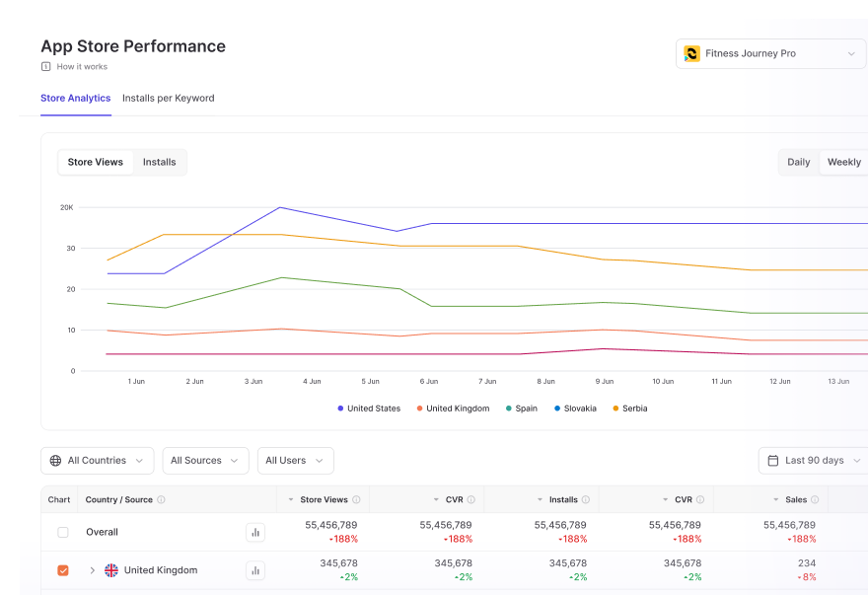Click the Fitness Journey Pro app icon
868x595 pixels.
[x=691, y=53]
